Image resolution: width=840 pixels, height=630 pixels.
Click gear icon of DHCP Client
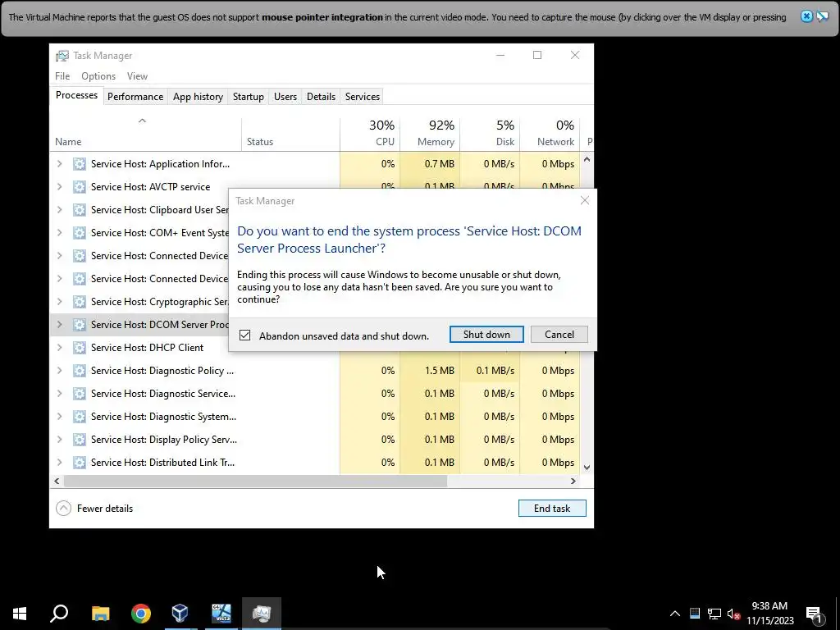(80, 348)
